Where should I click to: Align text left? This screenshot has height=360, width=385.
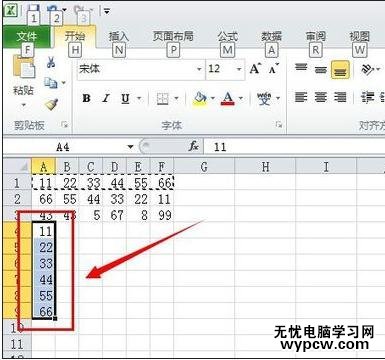[301, 98]
